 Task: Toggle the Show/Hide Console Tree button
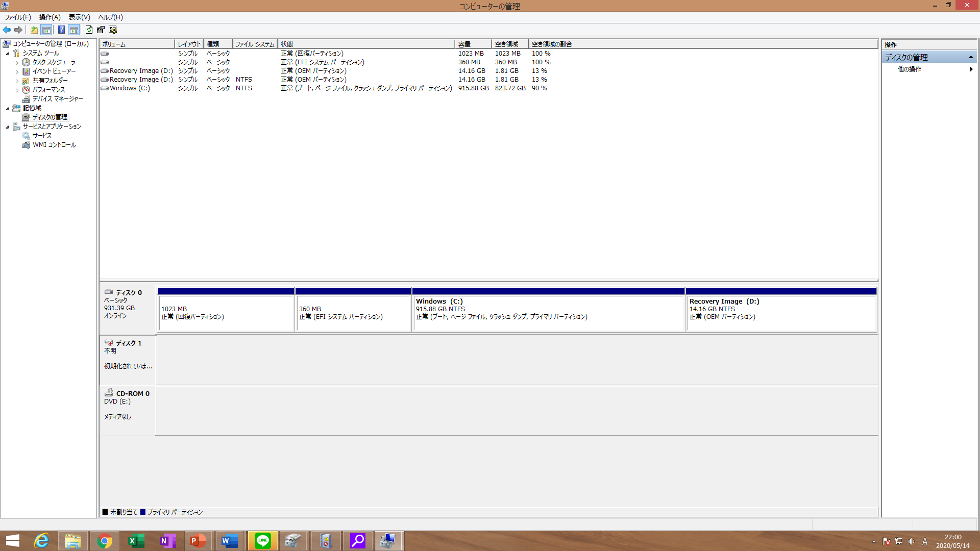[46, 30]
